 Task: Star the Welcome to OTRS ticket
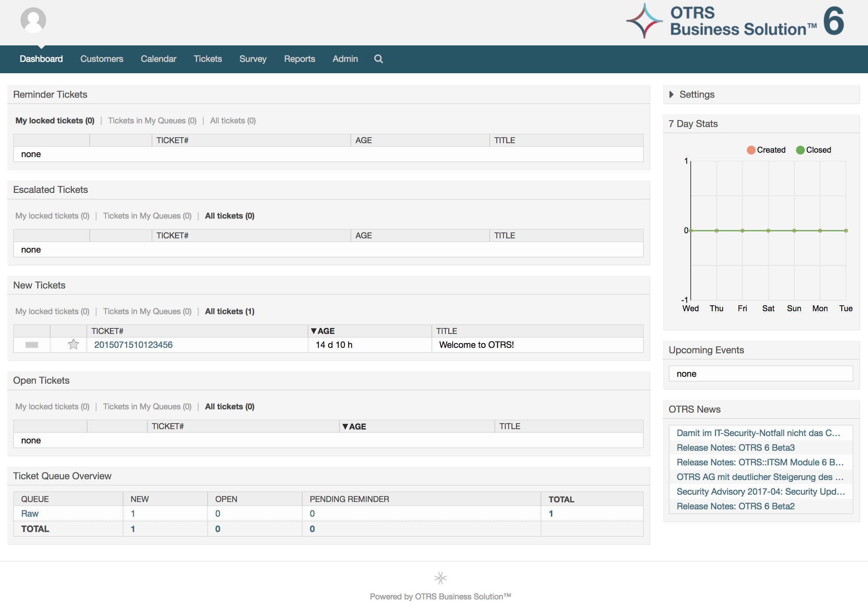tap(73, 344)
